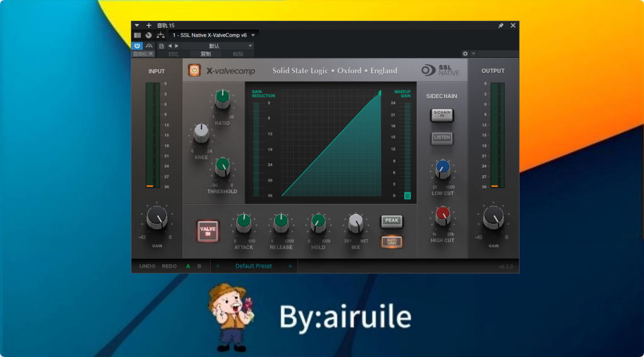
Task: Click the input GAIN knob
Action: (157, 218)
